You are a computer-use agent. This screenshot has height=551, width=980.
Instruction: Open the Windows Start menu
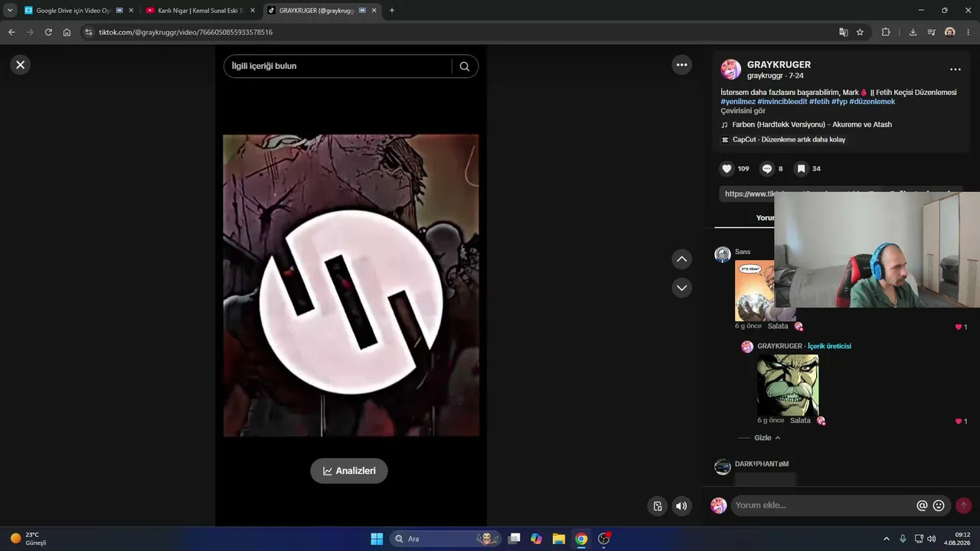377,539
